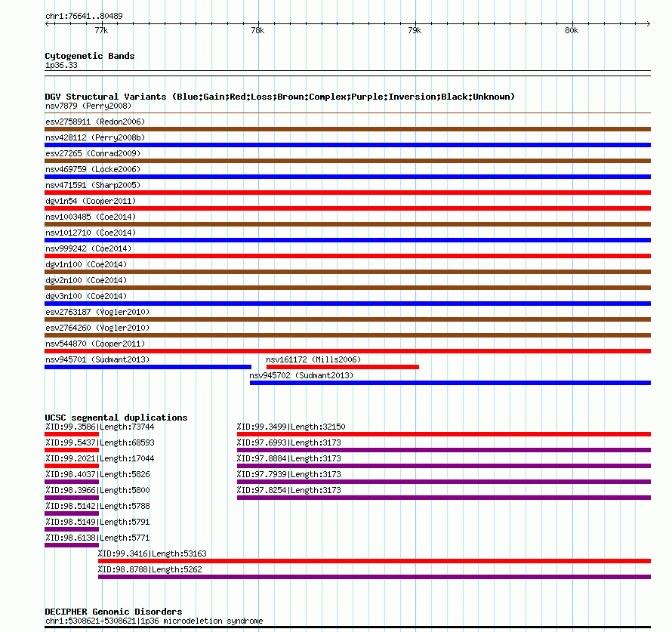The width and height of the screenshot is (672, 632).
Task: Click the ruler's right arrowhead
Action: point(648,23)
